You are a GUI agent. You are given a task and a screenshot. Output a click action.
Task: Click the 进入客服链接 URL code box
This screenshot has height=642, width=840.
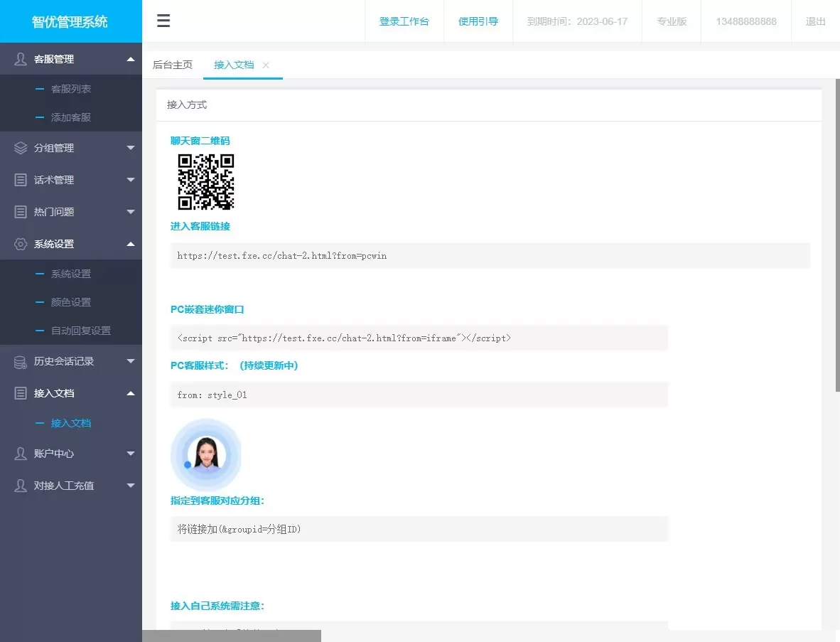click(490, 256)
